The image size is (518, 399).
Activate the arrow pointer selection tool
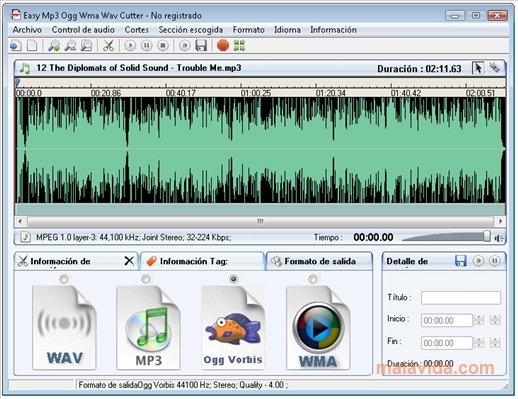click(x=478, y=68)
